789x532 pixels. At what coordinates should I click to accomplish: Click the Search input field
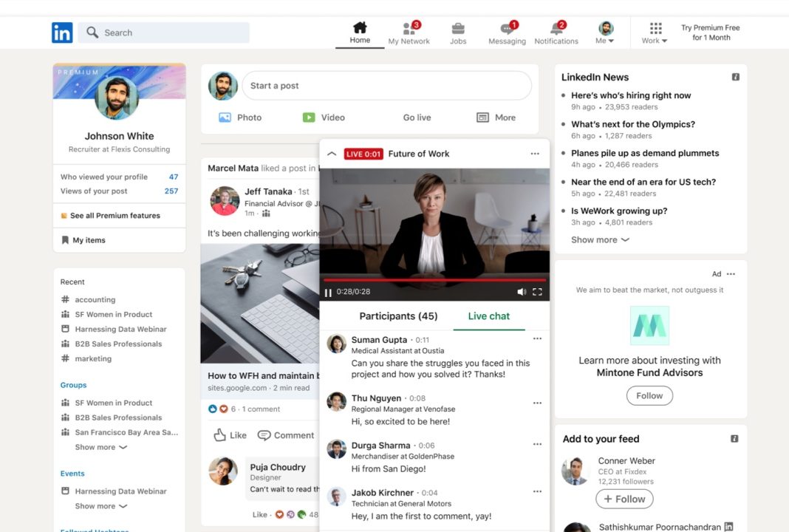pos(163,33)
